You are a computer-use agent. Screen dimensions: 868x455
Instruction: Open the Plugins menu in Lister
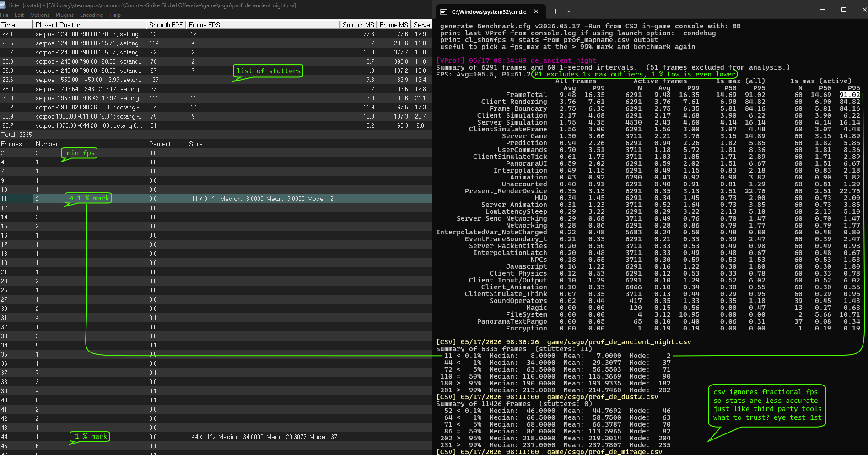tap(65, 15)
